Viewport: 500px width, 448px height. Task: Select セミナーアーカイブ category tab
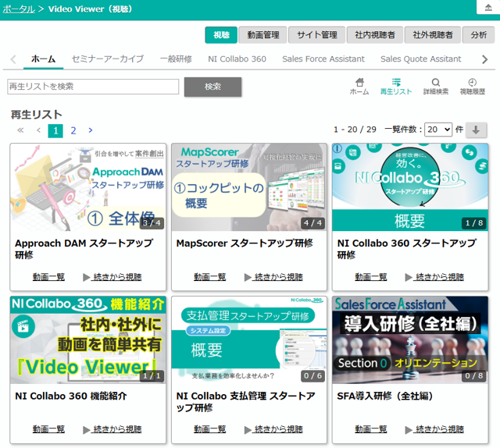point(108,59)
